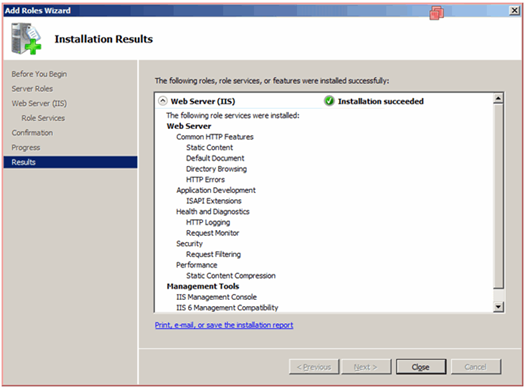Image resolution: width=525 pixels, height=389 pixels.
Task: Click the Next button
Action: pos(366,367)
